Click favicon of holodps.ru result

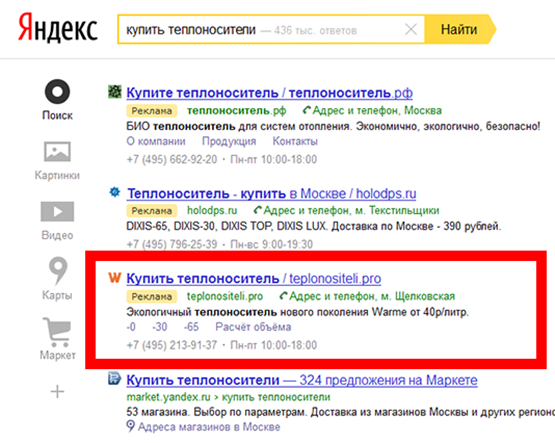(x=115, y=192)
